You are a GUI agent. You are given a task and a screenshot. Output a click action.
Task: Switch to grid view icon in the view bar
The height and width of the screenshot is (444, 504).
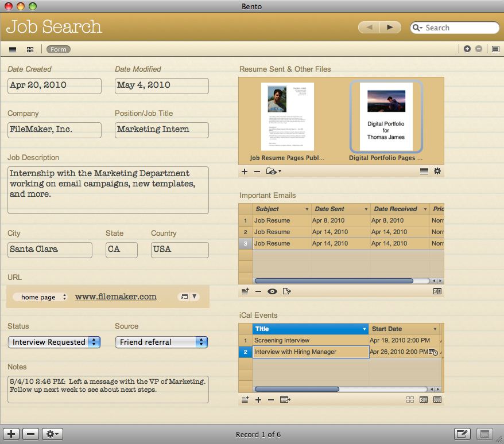click(x=30, y=49)
